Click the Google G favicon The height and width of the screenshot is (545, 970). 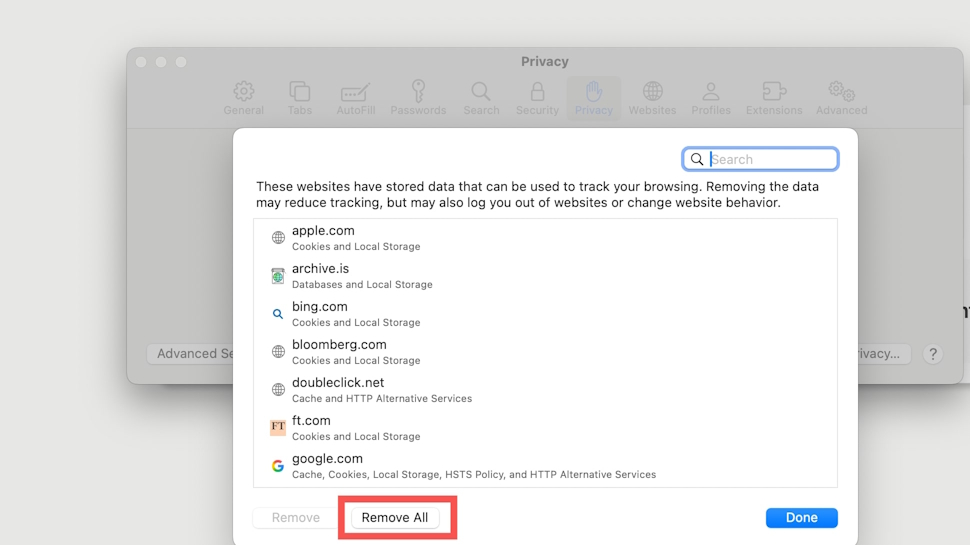tap(278, 466)
